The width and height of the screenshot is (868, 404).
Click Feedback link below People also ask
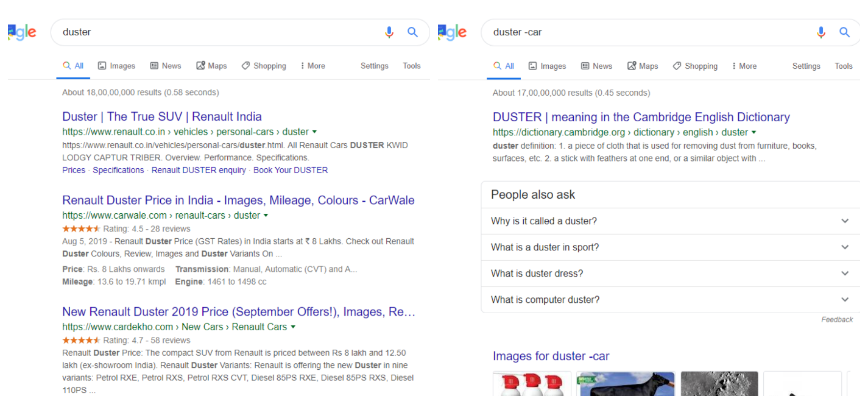pos(837,319)
